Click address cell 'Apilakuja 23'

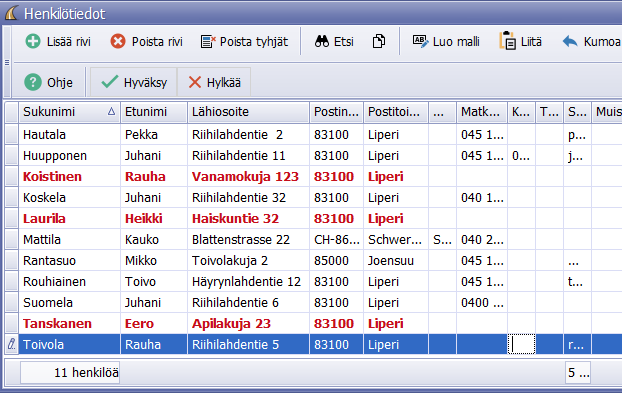point(248,324)
